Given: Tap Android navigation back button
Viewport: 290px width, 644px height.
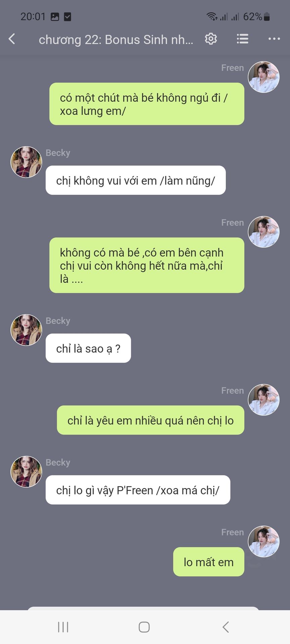Looking at the screenshot, I should 226,627.
